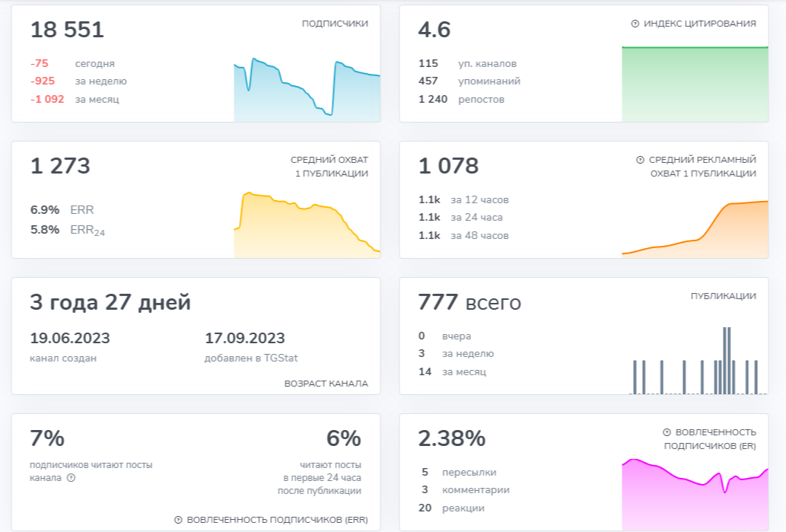Image resolution: width=786 pixels, height=532 pixels.
Task: Select the 3 за неделю publications count
Action: 422,353
